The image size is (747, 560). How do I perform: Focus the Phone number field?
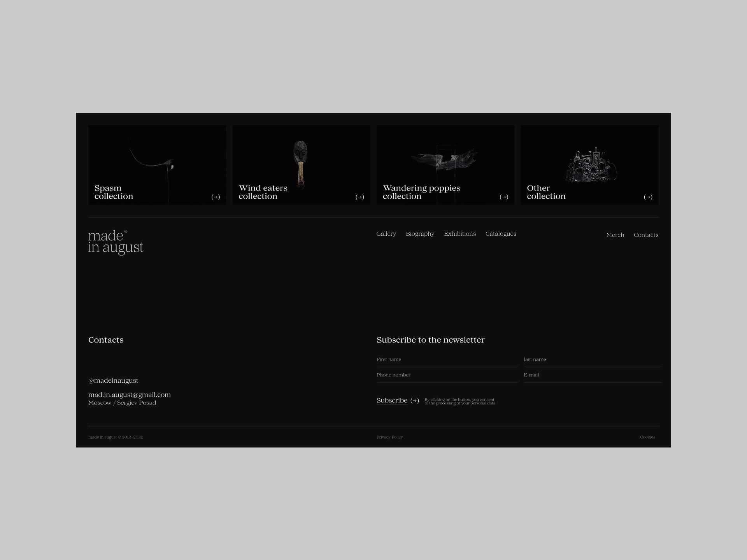coord(447,375)
